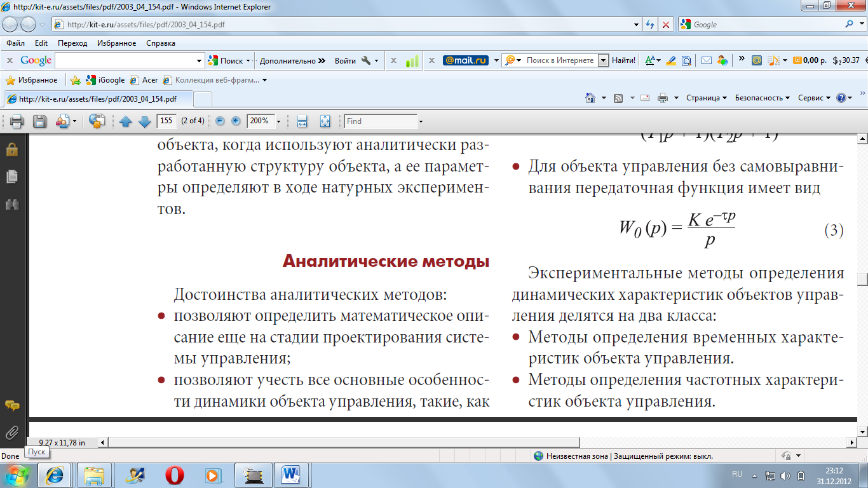
Task: Open the iGoogle favorites link
Action: [105, 80]
